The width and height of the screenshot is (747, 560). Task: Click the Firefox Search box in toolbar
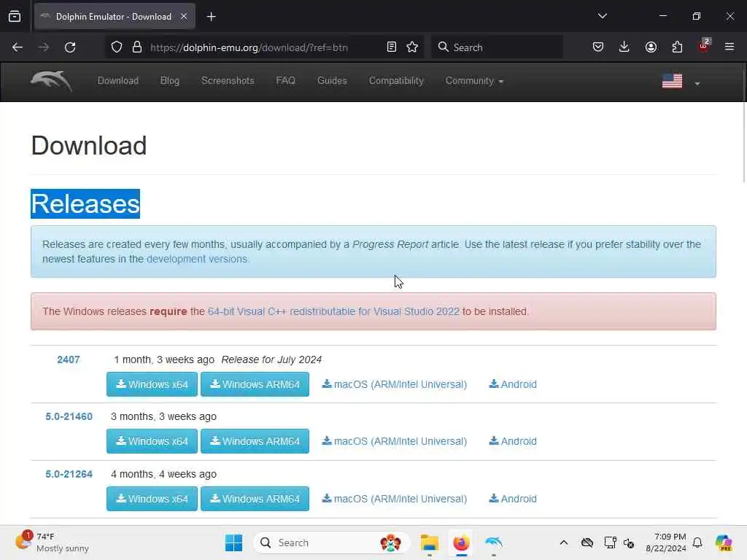tap(497, 47)
